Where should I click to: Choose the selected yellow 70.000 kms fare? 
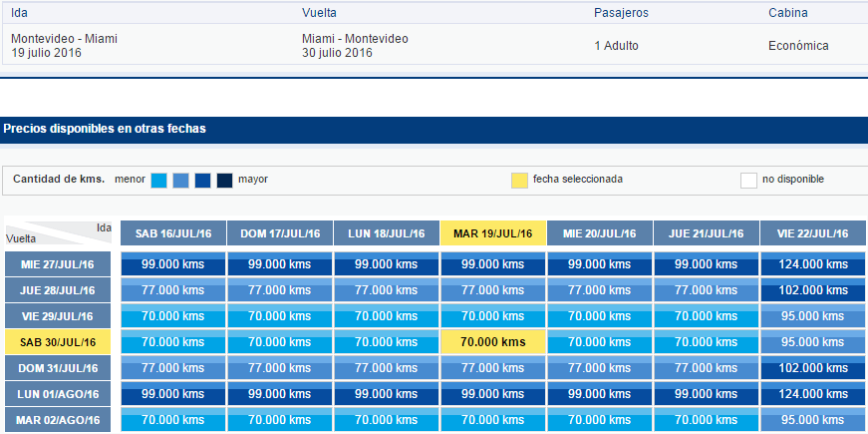493,342
